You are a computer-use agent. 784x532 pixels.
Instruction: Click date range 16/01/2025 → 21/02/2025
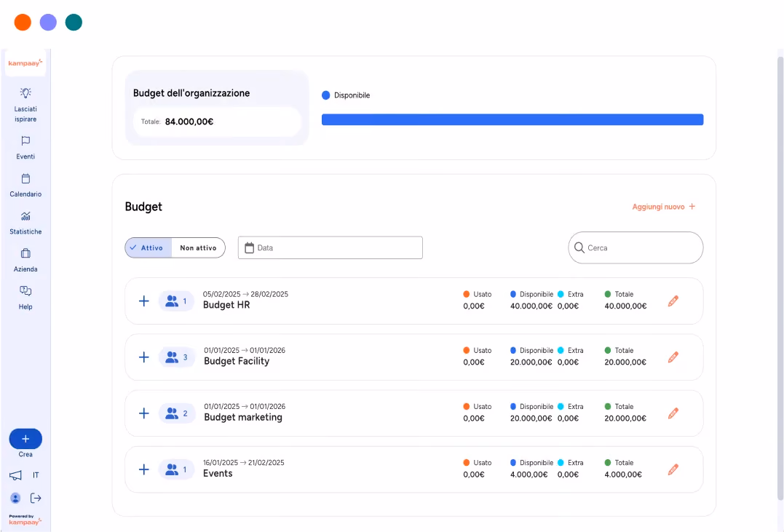[x=244, y=463]
